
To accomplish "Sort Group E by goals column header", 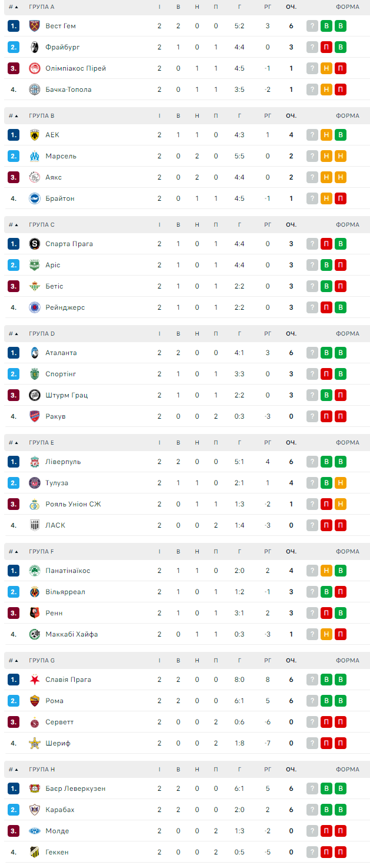I will (239, 443).
